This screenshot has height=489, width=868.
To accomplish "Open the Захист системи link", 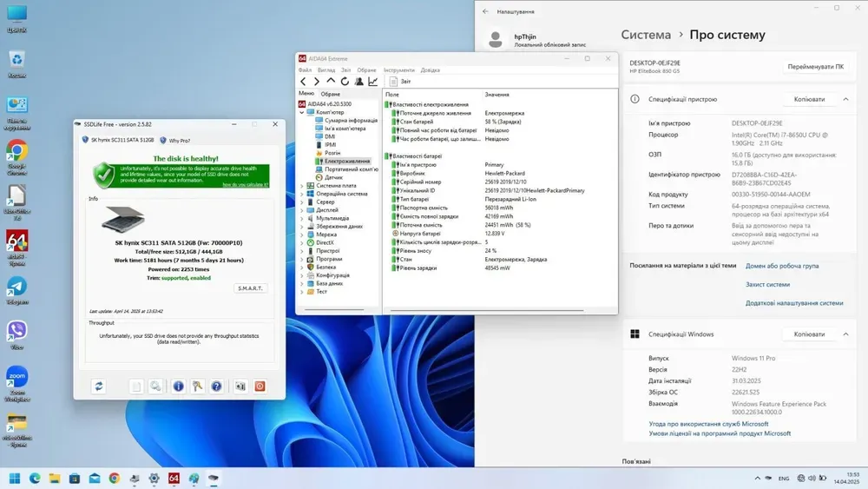I will tap(767, 284).
